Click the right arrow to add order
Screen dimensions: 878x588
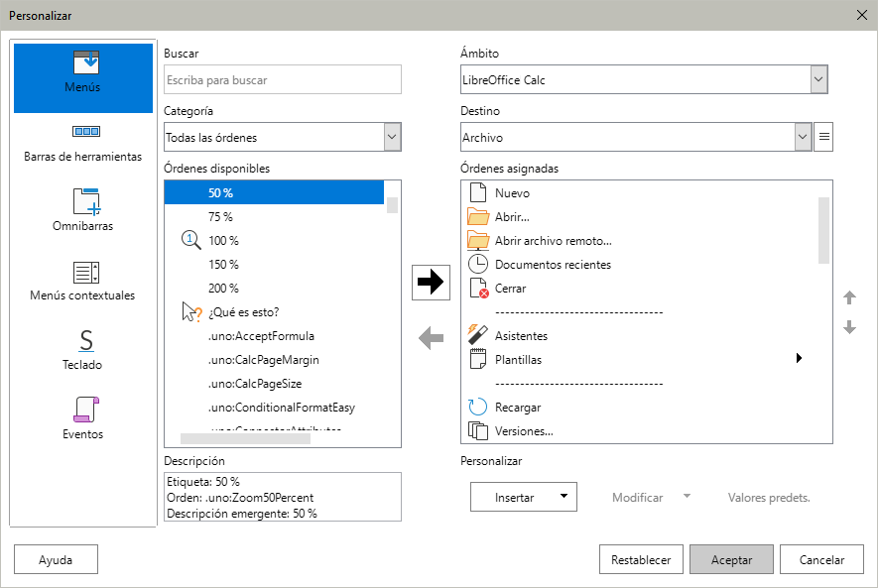point(431,283)
